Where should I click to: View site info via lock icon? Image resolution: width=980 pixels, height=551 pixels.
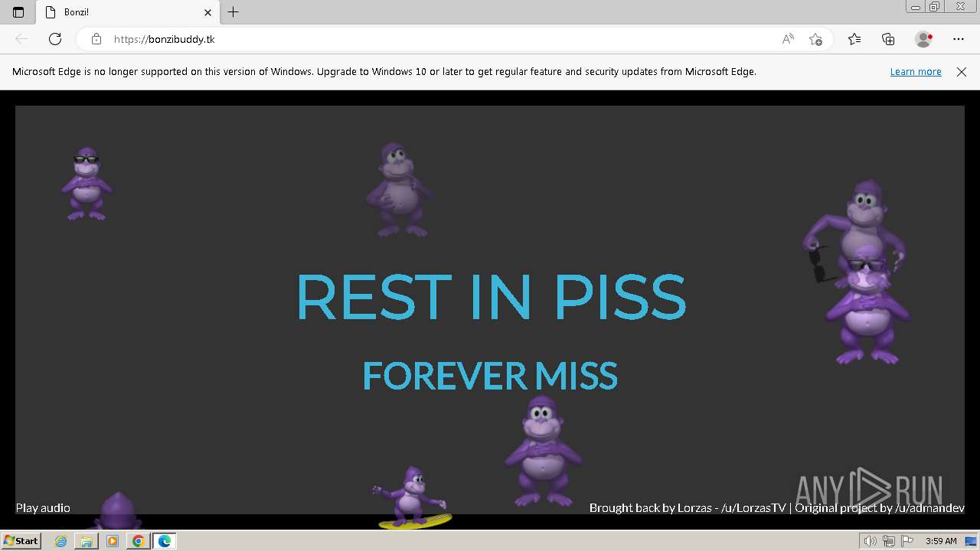click(x=96, y=39)
